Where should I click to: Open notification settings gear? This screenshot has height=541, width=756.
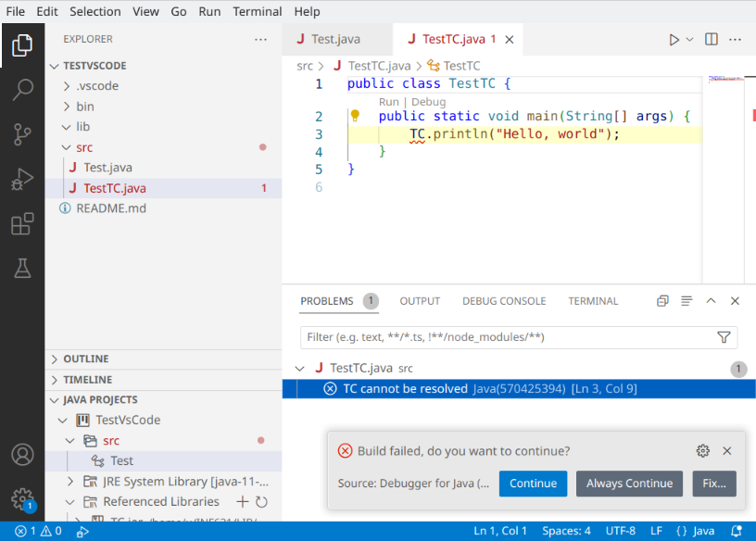(703, 451)
